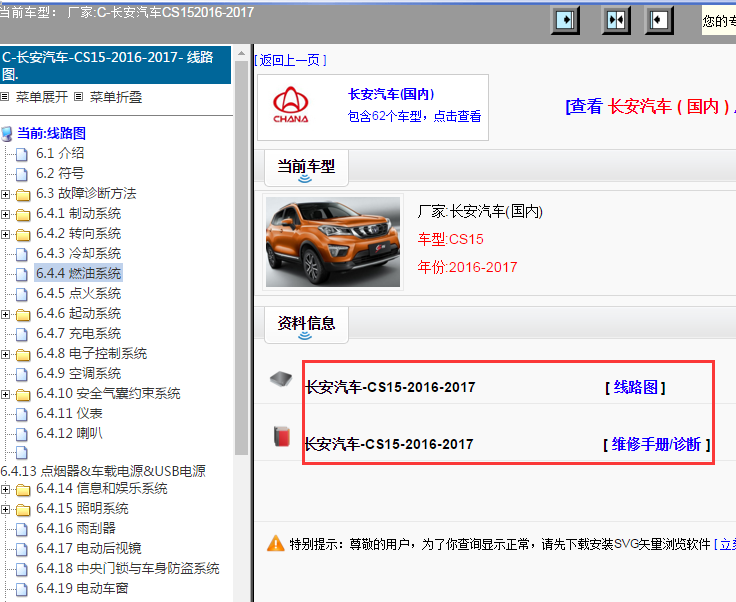The image size is (736, 602).
Task: Open the 6.4.12 喇叭 tree item
Action: click(x=69, y=433)
